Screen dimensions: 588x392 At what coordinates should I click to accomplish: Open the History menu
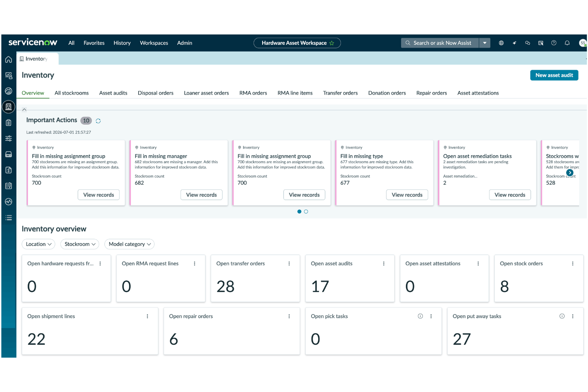click(122, 43)
